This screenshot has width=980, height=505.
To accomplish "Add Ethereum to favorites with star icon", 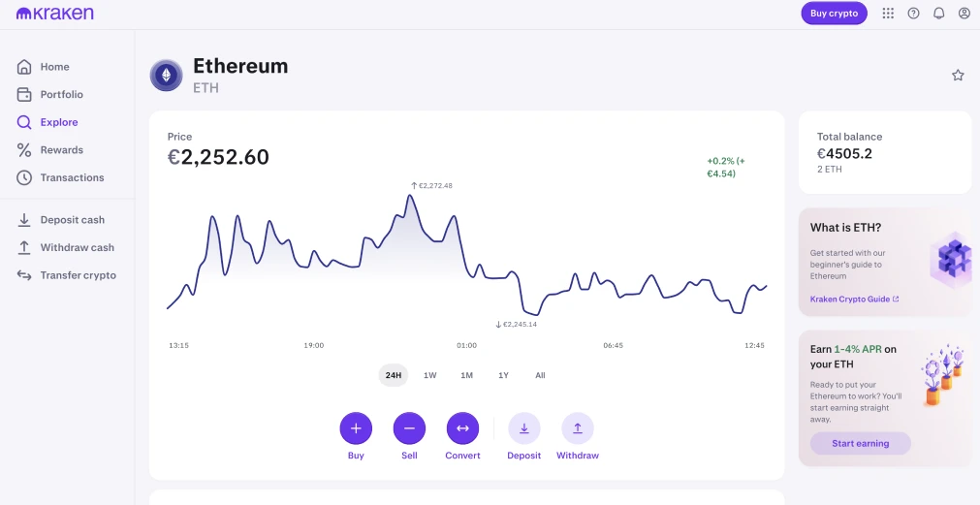I will tap(958, 76).
